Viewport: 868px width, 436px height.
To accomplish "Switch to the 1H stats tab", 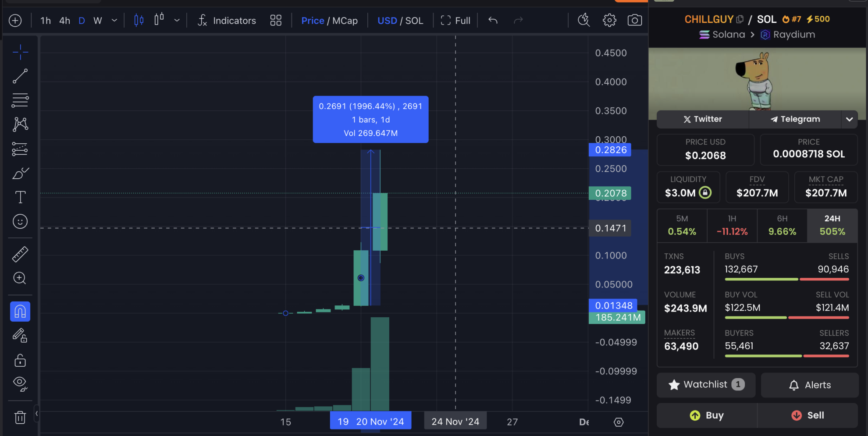I will pyautogui.click(x=732, y=225).
